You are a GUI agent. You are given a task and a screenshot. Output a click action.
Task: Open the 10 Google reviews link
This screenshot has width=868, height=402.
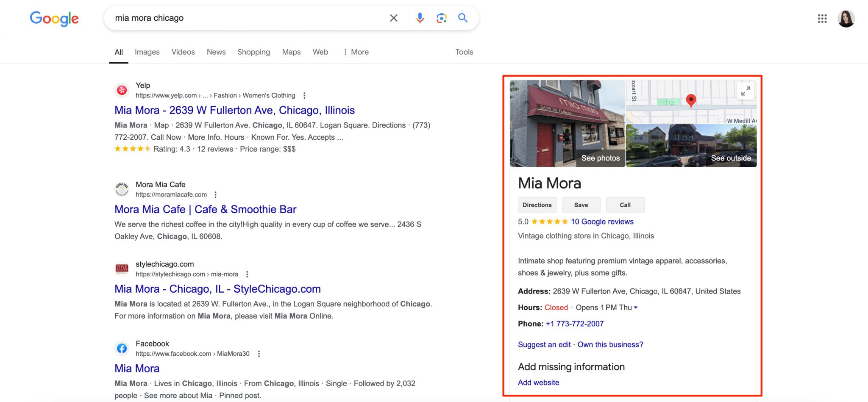point(602,221)
